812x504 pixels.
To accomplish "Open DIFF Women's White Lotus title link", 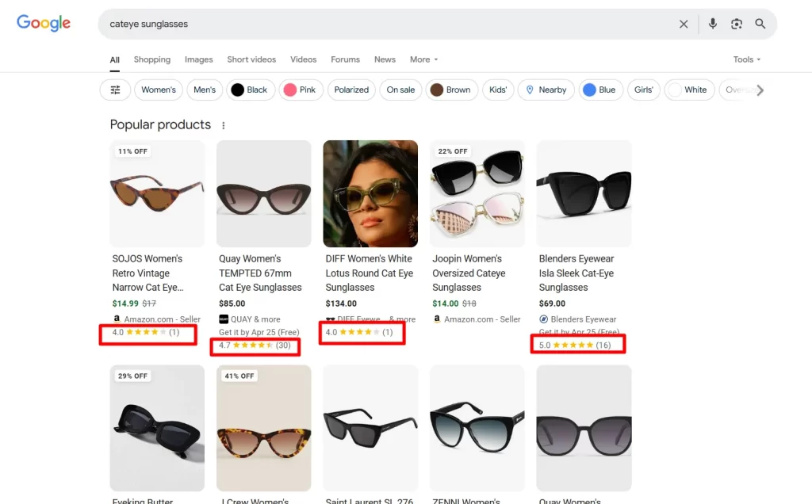I will coord(370,273).
